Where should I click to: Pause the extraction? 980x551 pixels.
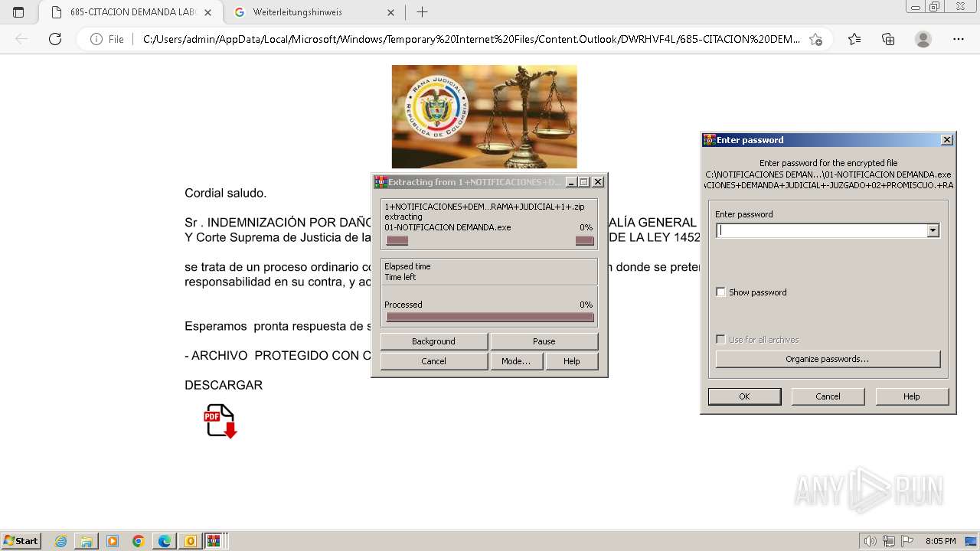pyautogui.click(x=544, y=341)
